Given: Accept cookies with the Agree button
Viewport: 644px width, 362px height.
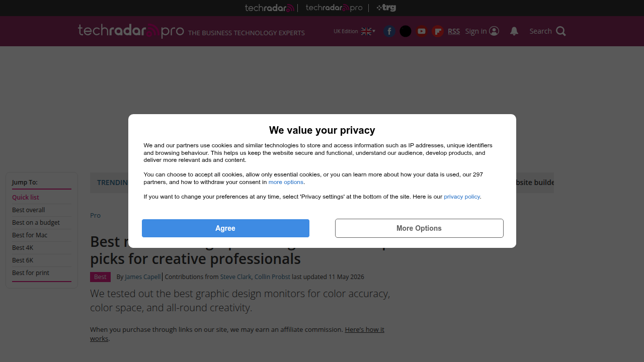Looking at the screenshot, I should tap(225, 228).
